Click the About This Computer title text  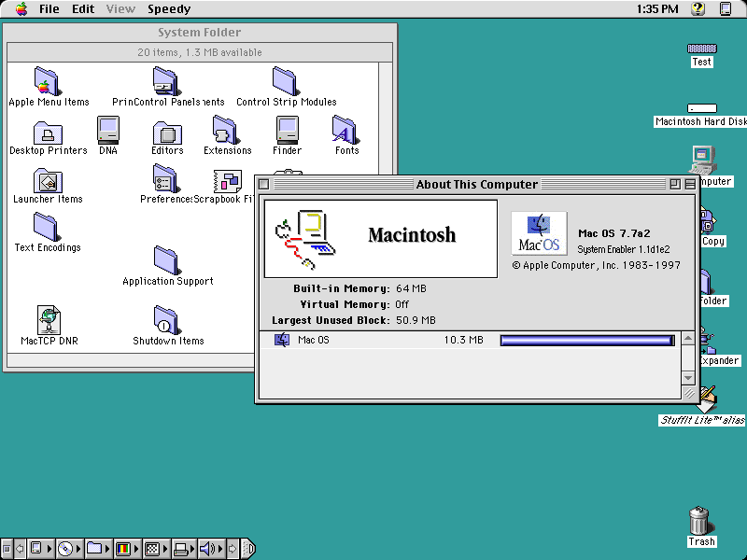click(477, 184)
